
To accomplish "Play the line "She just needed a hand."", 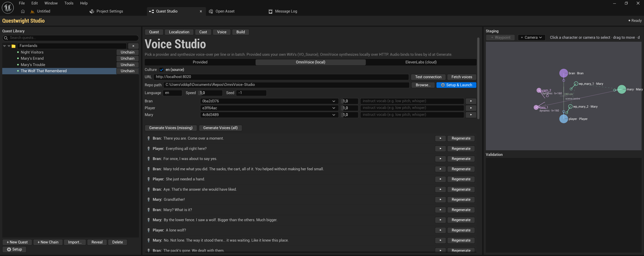I will coord(440,179).
